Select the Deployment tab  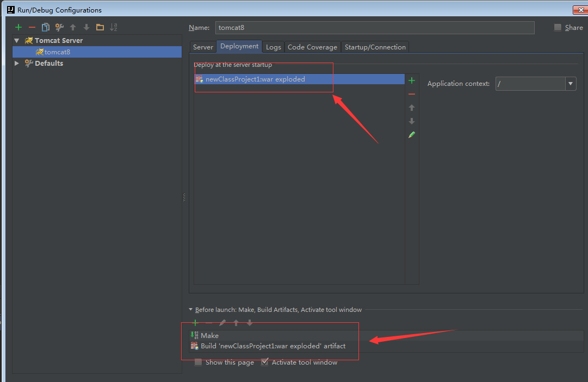click(x=239, y=46)
